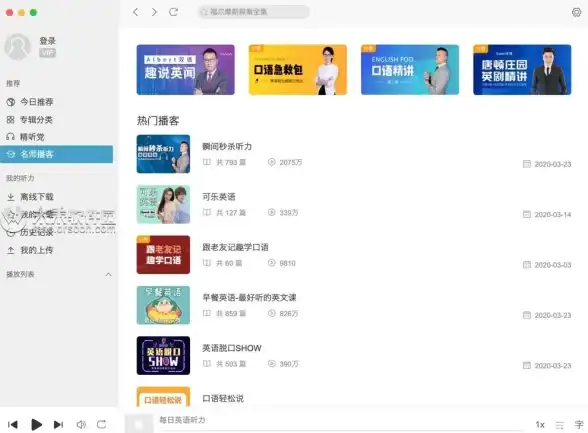Skip to the previous track
Image resolution: width=588 pixels, height=433 pixels.
click(12, 424)
